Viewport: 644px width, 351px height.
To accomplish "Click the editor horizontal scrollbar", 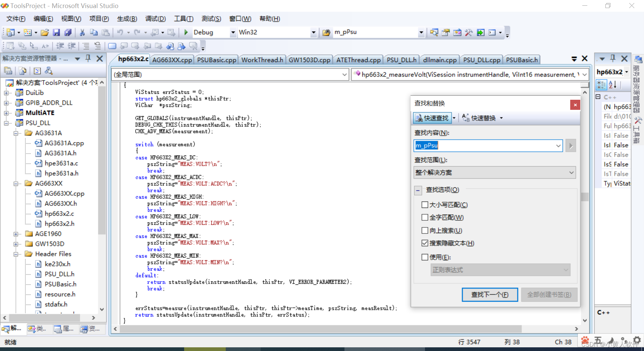I will [320, 329].
